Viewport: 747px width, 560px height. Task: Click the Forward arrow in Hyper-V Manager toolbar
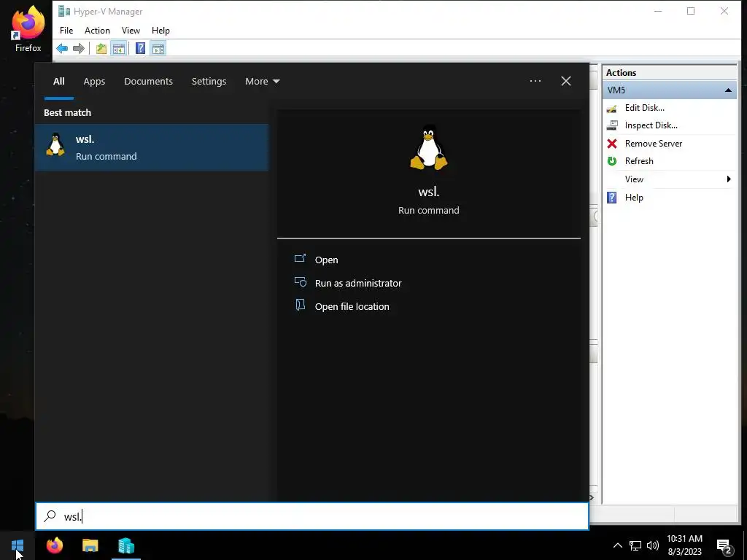pyautogui.click(x=79, y=48)
